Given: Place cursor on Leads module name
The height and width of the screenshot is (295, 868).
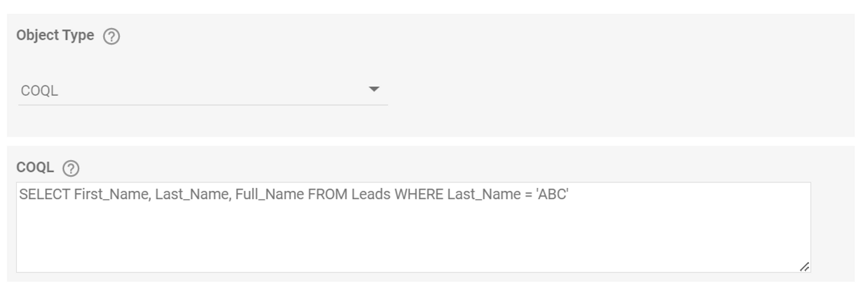Looking at the screenshot, I should 371,195.
